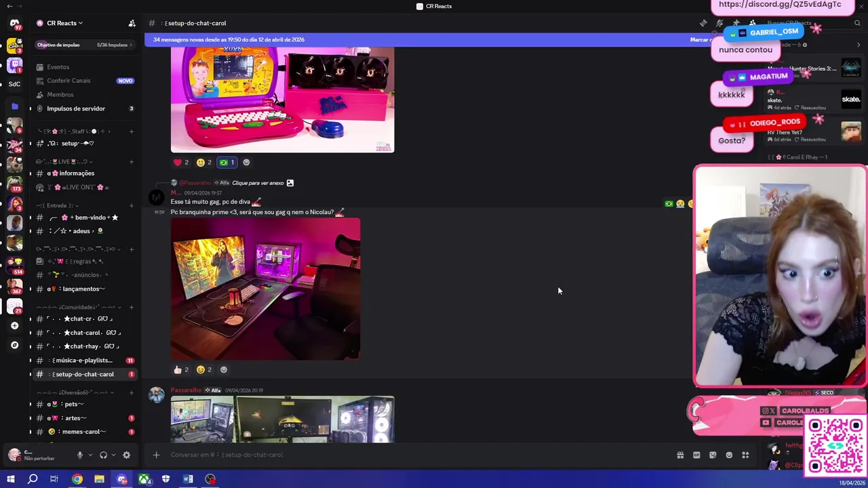The height and width of the screenshot is (488, 868).
Task: Open Conferir Canais menu item
Action: (84, 81)
